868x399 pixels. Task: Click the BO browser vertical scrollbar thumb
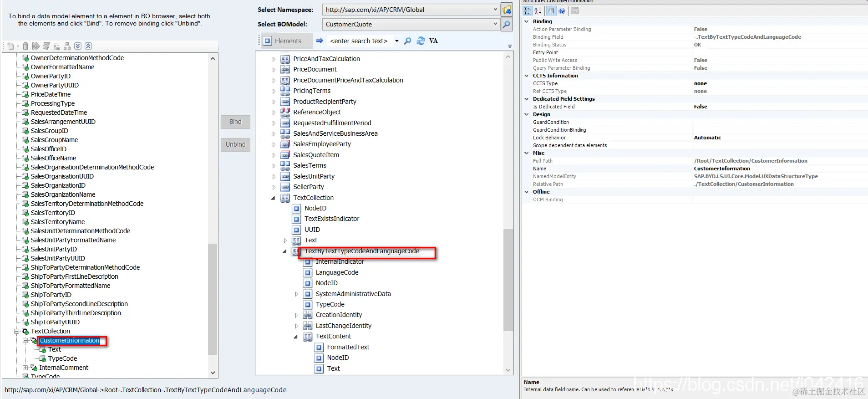(x=508, y=280)
